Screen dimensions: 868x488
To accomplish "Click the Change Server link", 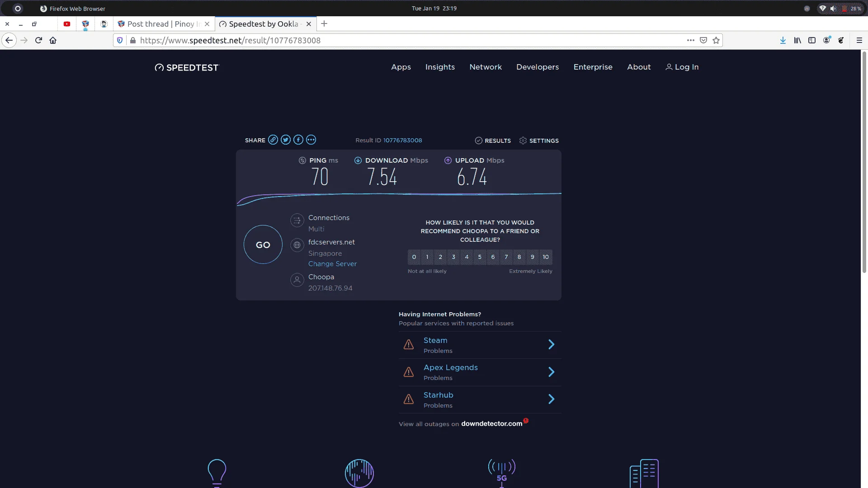I will click(x=332, y=264).
